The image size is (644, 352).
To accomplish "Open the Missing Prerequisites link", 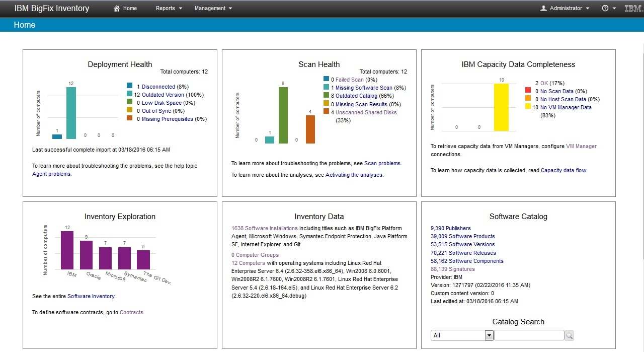I will (168, 119).
